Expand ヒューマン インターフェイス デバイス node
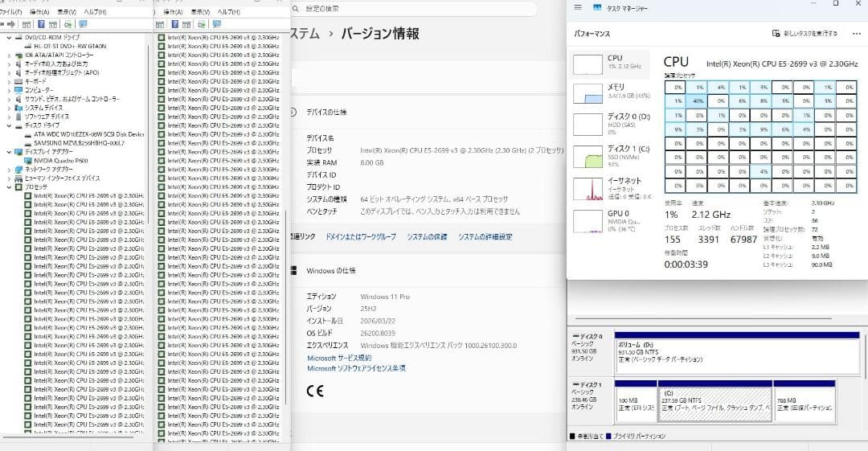 [x=9, y=178]
